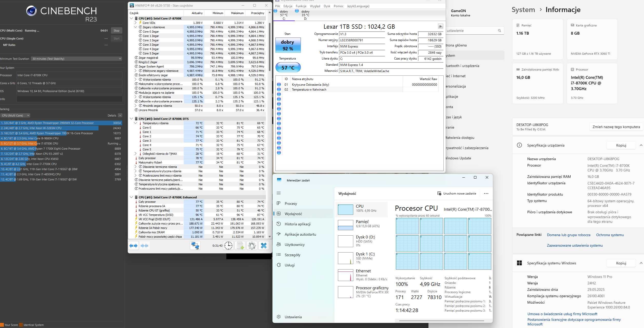The width and height of the screenshot is (644, 328).
Task: Open Task Manager hamburger navigation menu
Action: [279, 193]
